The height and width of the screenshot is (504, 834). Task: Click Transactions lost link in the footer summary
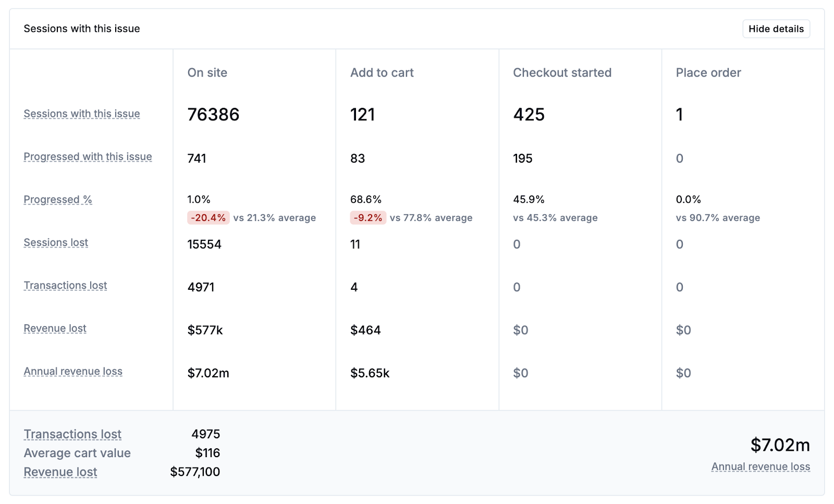click(x=72, y=434)
